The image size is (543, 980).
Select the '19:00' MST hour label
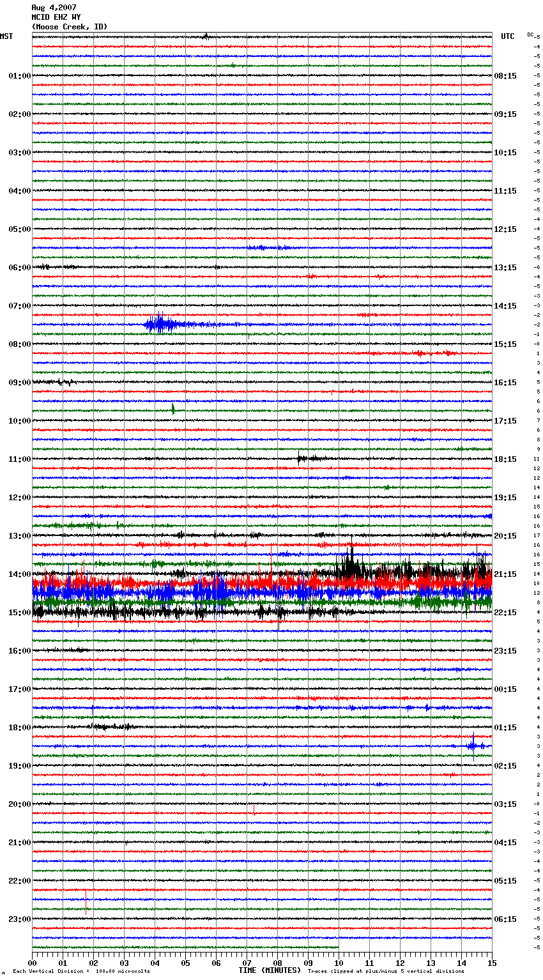tap(19, 766)
